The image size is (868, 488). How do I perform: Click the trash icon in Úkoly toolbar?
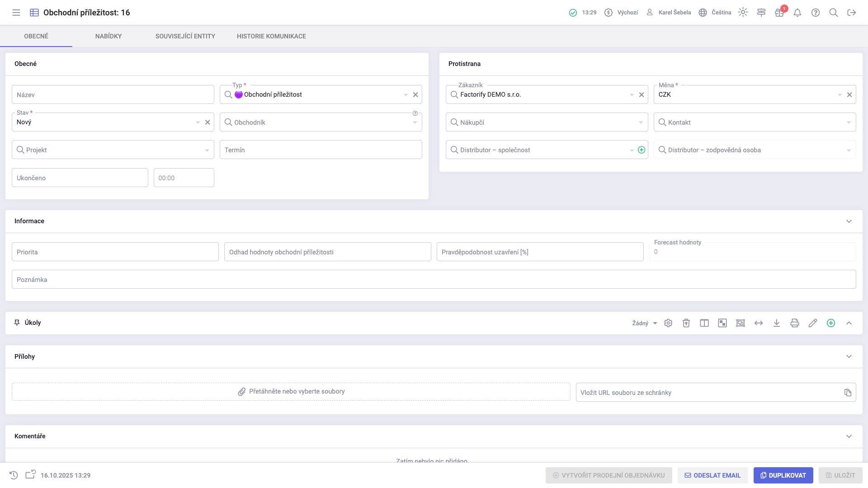[x=686, y=323]
